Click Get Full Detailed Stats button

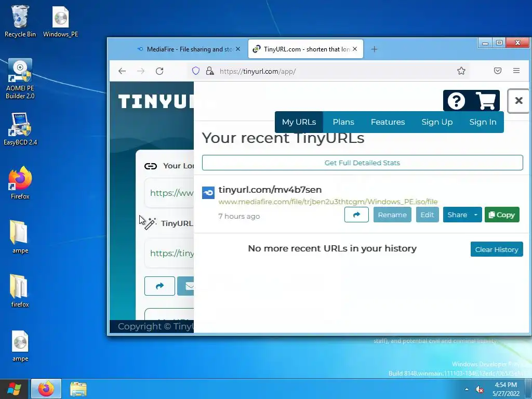point(362,163)
